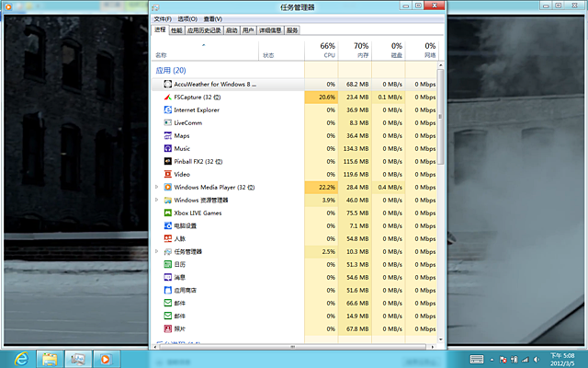Select the Maps app icon
This screenshot has width=588, height=368.
pyautogui.click(x=167, y=135)
